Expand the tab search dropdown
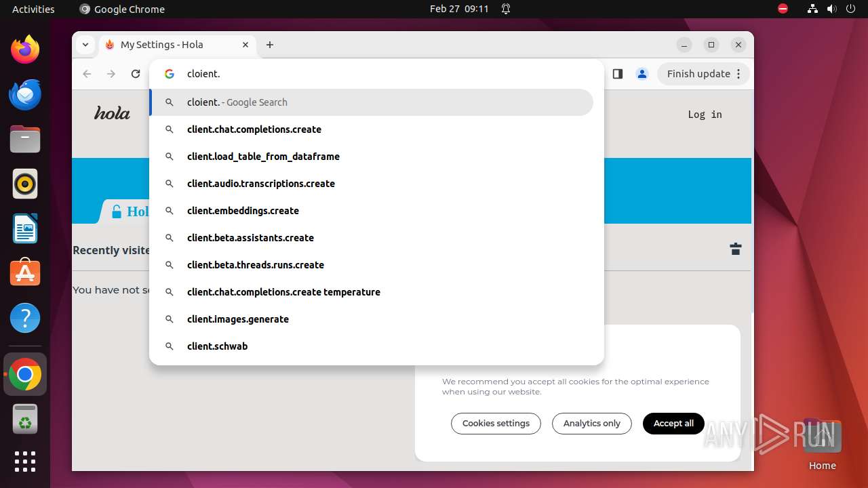This screenshot has height=488, width=868. click(x=85, y=45)
